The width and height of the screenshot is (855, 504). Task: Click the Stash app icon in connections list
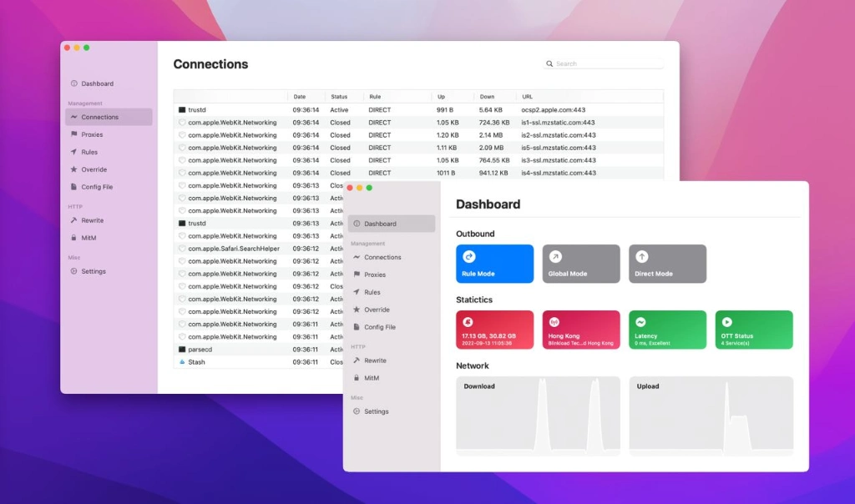[x=182, y=362]
